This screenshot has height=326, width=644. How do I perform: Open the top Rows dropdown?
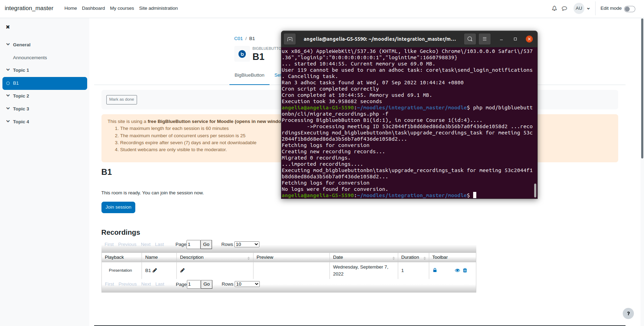pos(247,244)
